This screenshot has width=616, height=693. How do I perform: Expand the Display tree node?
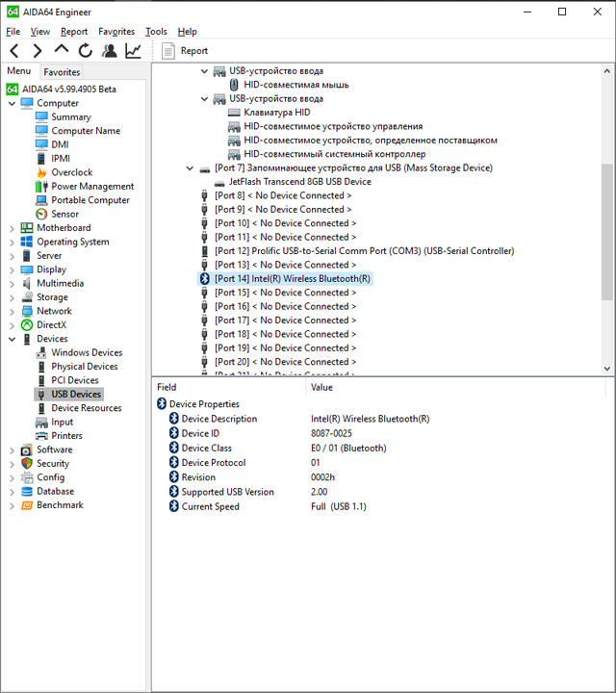12,270
